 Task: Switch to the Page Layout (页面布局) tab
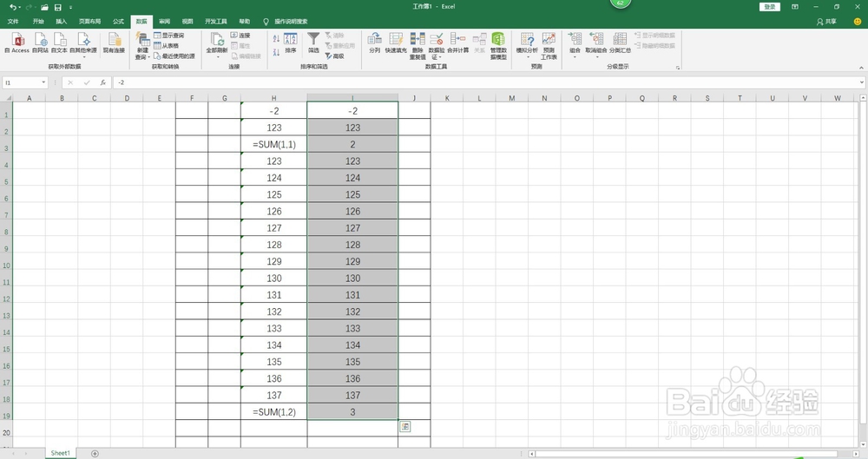click(89, 22)
